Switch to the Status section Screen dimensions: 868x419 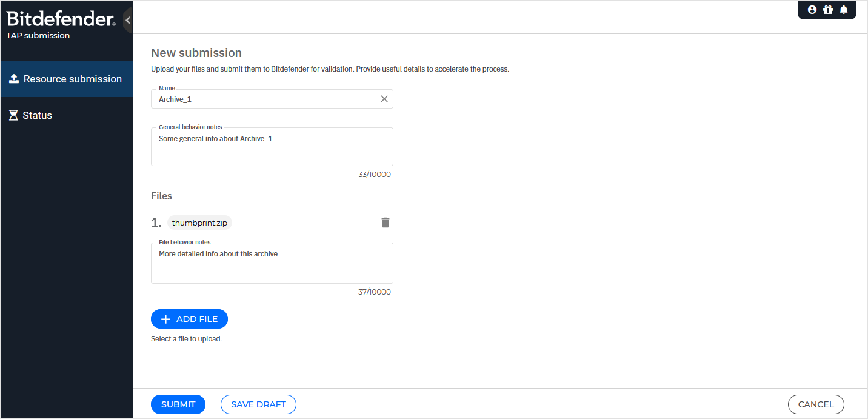38,115
